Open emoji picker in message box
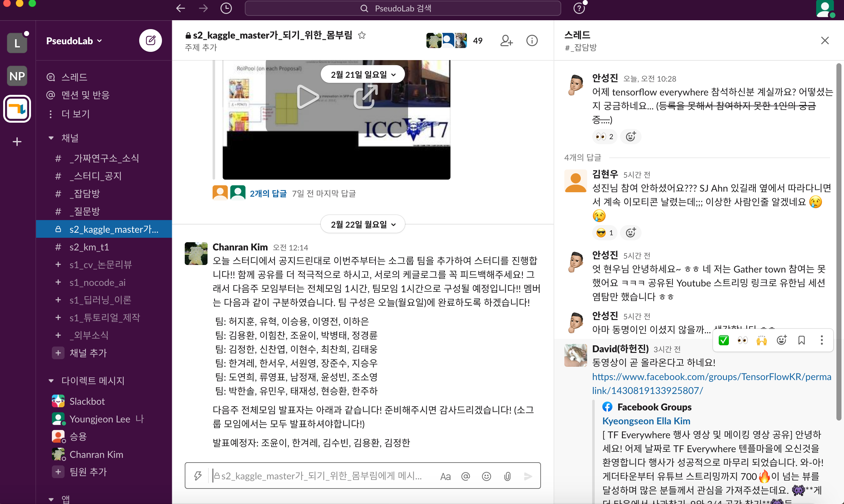 coord(486,476)
